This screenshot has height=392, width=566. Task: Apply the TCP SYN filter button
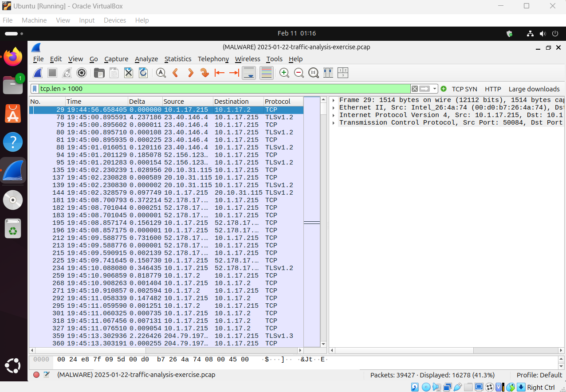pos(464,89)
